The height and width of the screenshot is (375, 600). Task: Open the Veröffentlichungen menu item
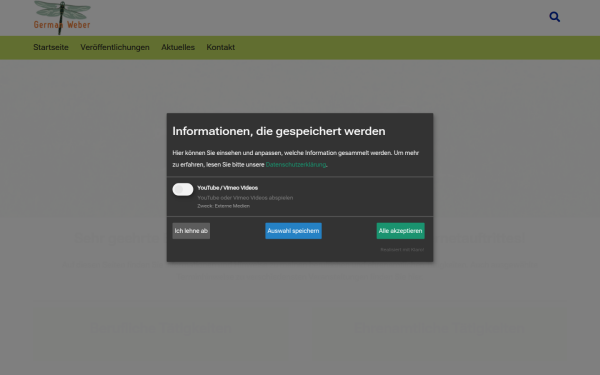115,47
